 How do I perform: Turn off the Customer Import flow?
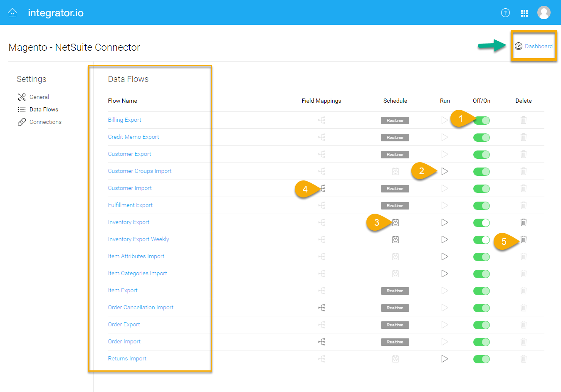pos(482,189)
